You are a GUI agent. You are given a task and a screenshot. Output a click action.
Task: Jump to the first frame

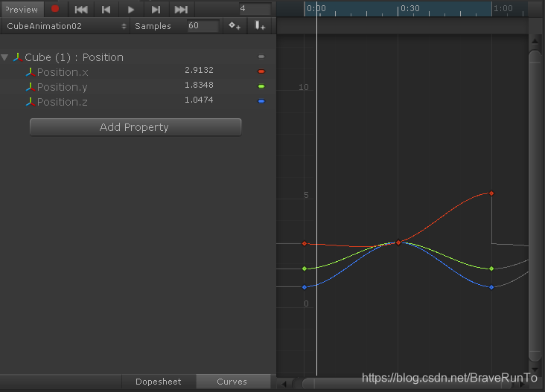81,10
